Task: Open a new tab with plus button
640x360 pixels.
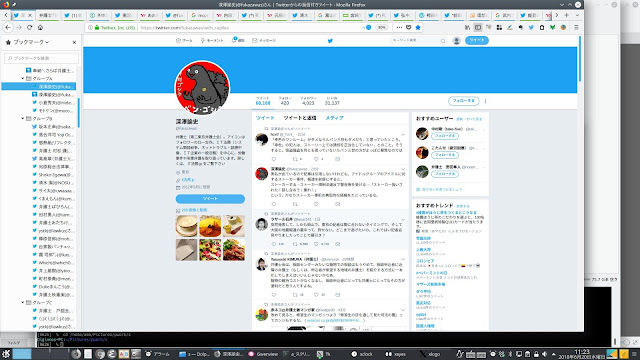Action: pos(567,15)
